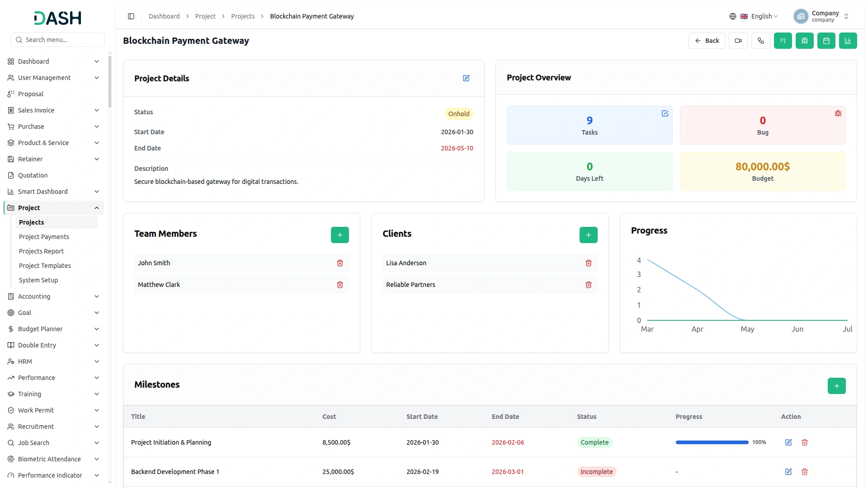Delete the Backend Development Phase 1 milestone
This screenshot has height=488, width=868.
tap(805, 472)
